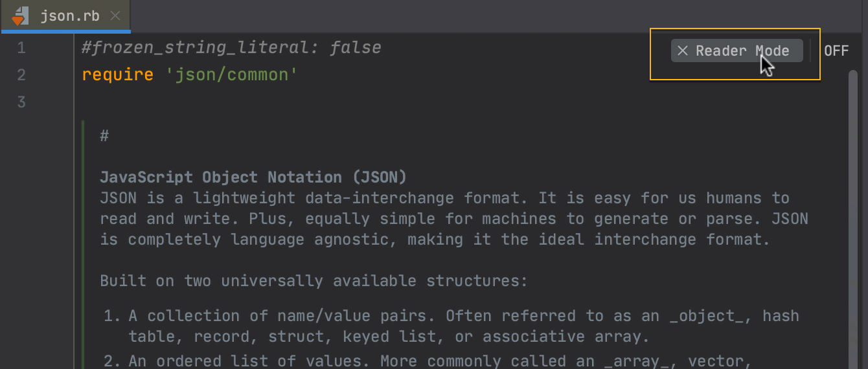868x369 pixels.
Task: Click the JavaScript Object Notation (JSON) heading
Action: [253, 177]
